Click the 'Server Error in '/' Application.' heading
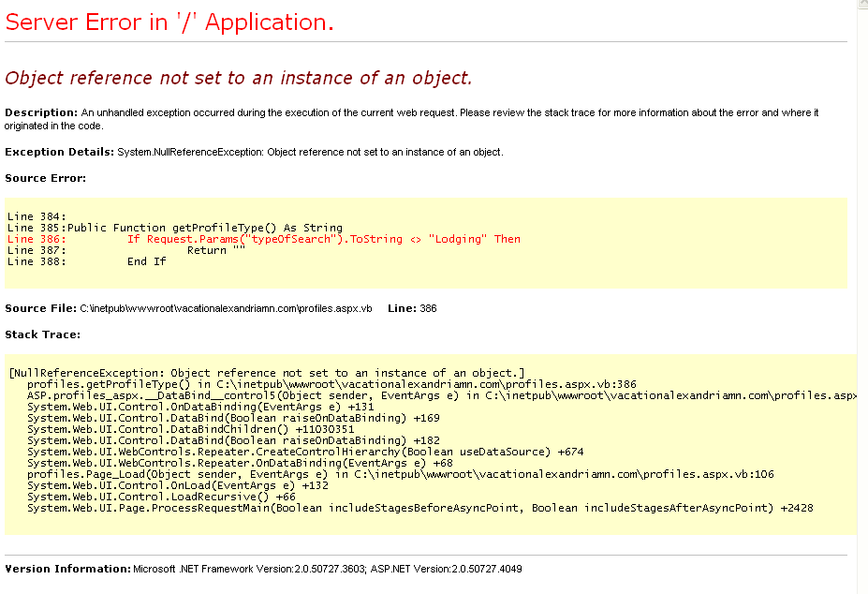868x594 pixels. click(x=169, y=22)
